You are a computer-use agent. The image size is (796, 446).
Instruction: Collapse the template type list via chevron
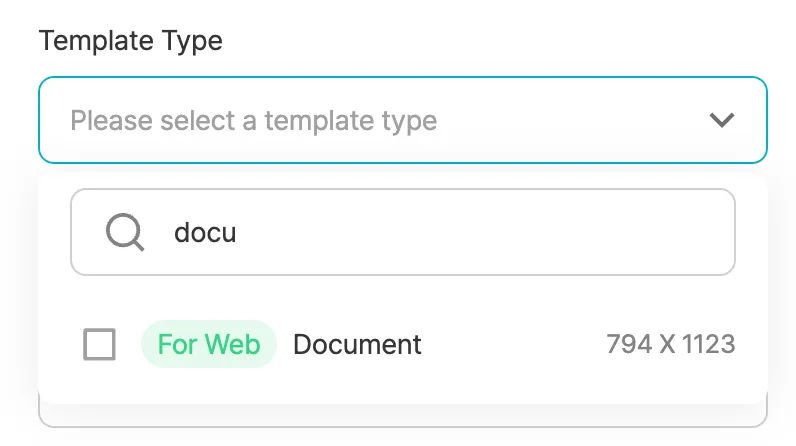[x=721, y=121]
